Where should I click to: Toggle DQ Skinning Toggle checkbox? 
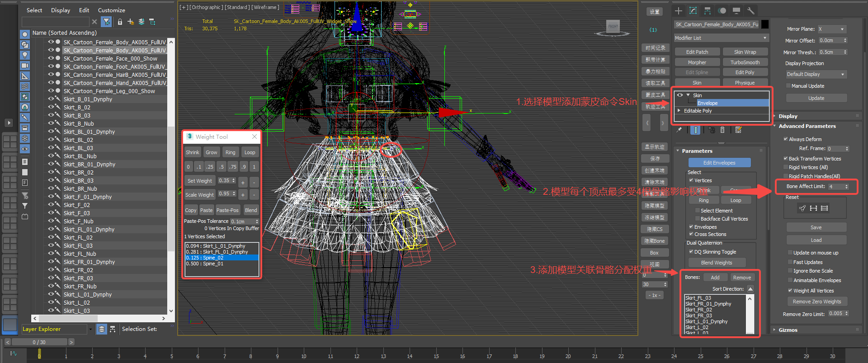691,252
